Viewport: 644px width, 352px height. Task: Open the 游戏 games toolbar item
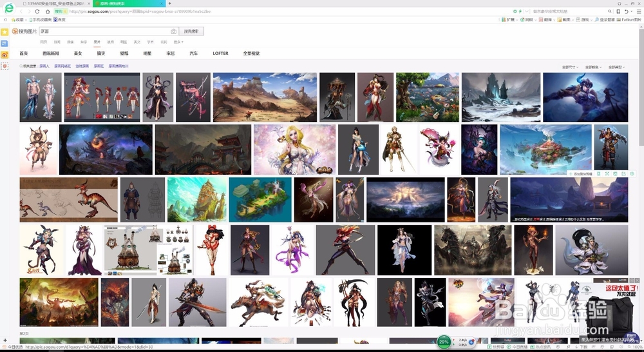point(583,20)
